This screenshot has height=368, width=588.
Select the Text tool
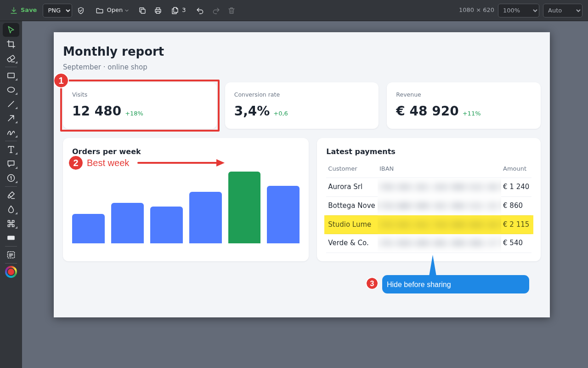tap(11, 149)
